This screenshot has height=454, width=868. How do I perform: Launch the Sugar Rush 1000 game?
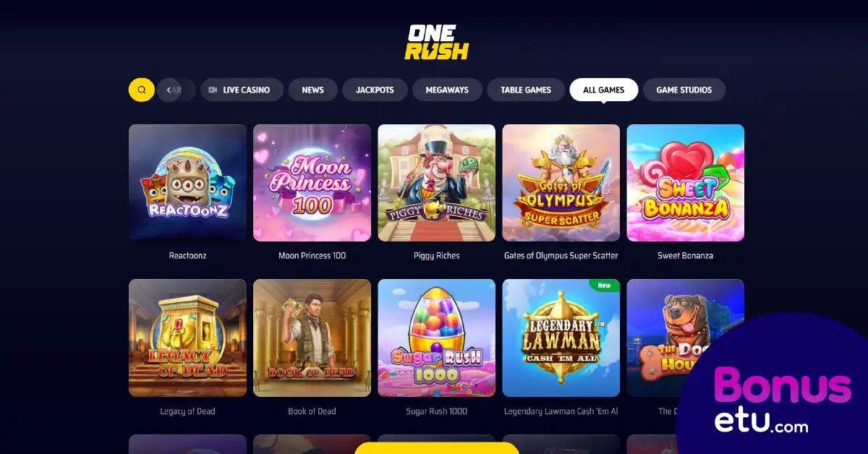(436, 338)
